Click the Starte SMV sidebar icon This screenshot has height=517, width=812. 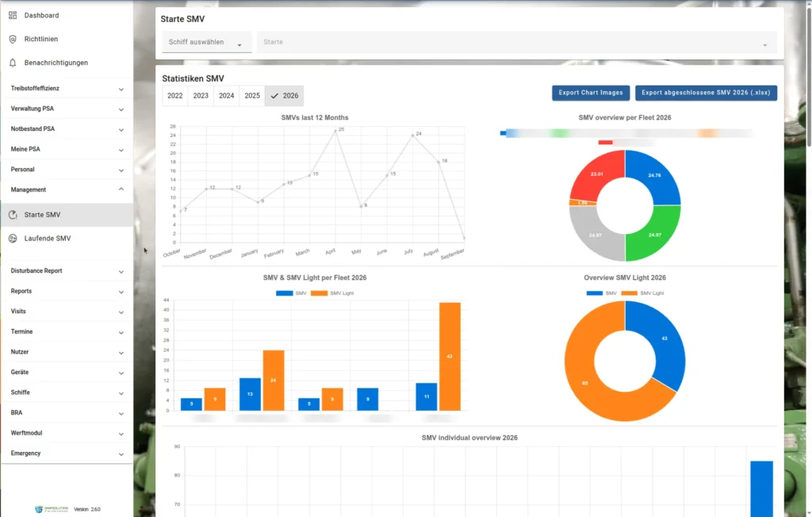13,214
